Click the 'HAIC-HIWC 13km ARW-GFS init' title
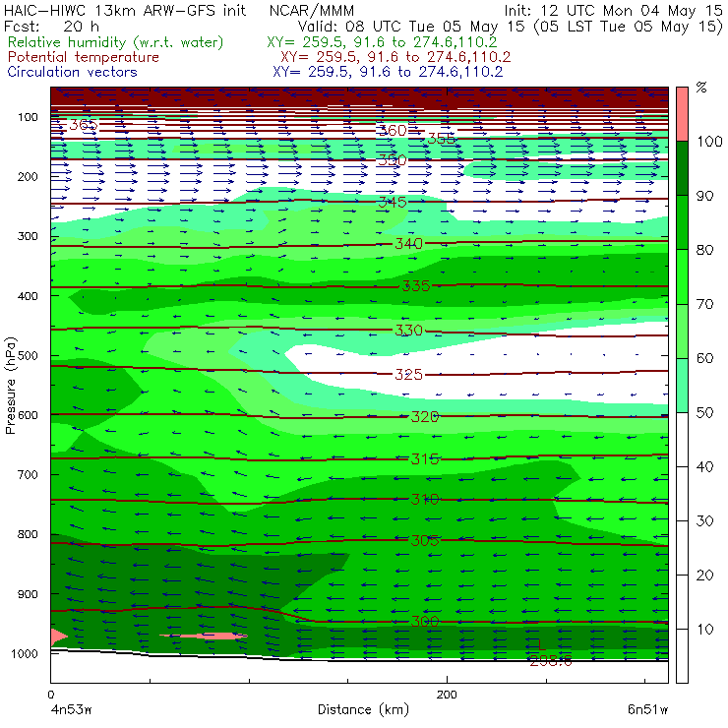This screenshot has width=728, height=728. pyautogui.click(x=125, y=10)
